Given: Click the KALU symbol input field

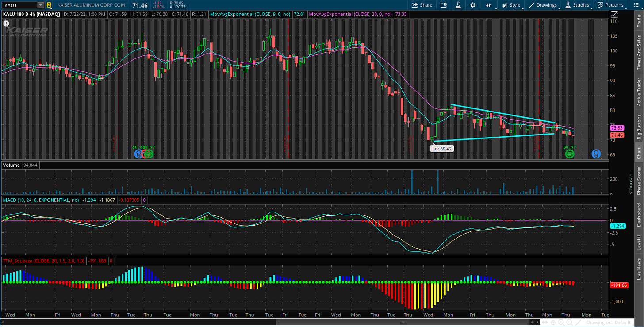Looking at the screenshot, I should [x=19, y=5].
